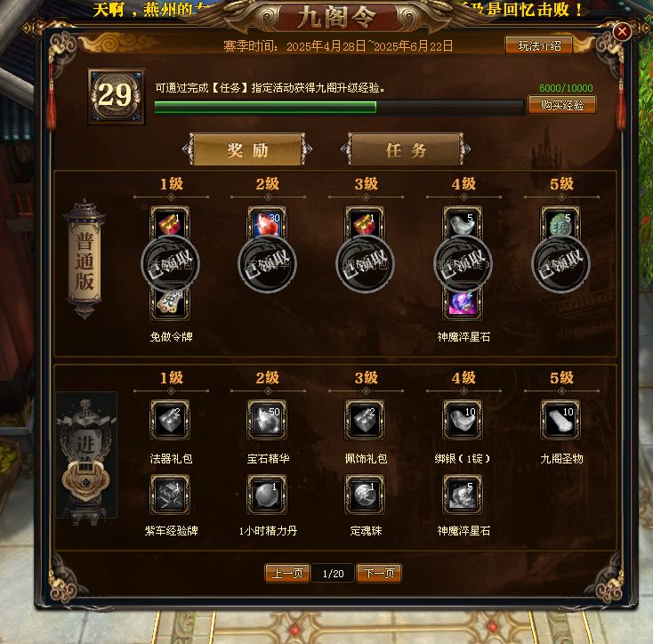The image size is (653, 644).
Task: Click the level 29 badge emblem
Action: pos(117,96)
